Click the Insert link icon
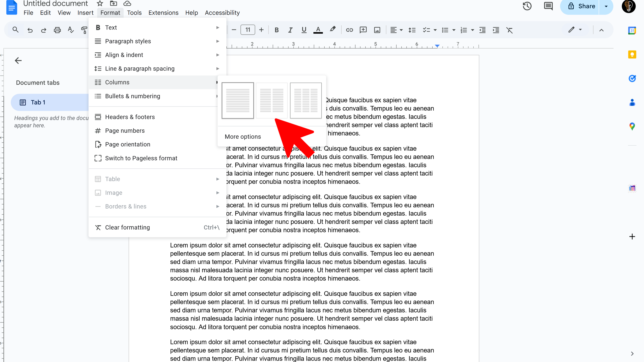Screen dimensions: 644x362 349,30
